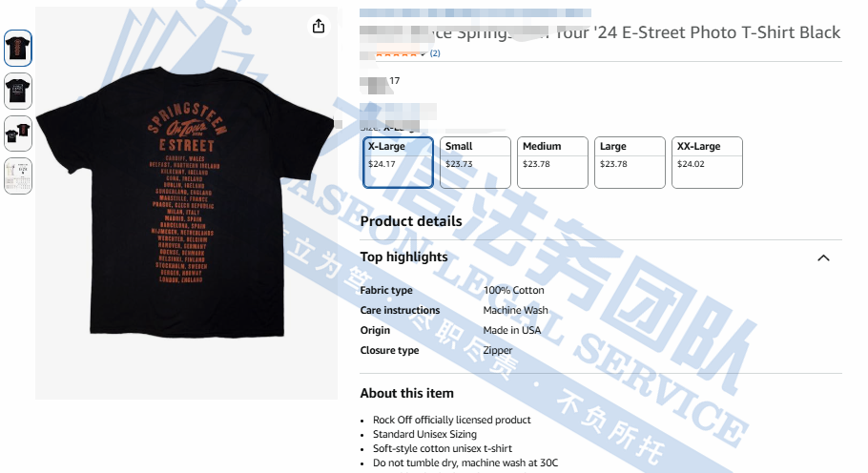Screen dimensions: 868x473
Task: Click the main black T-shirt image
Action: [186, 203]
